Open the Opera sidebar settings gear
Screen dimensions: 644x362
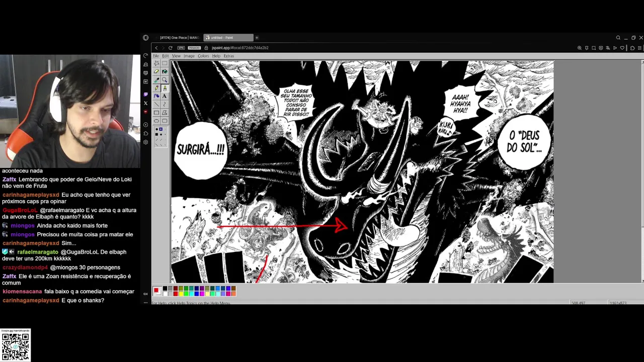145,142
